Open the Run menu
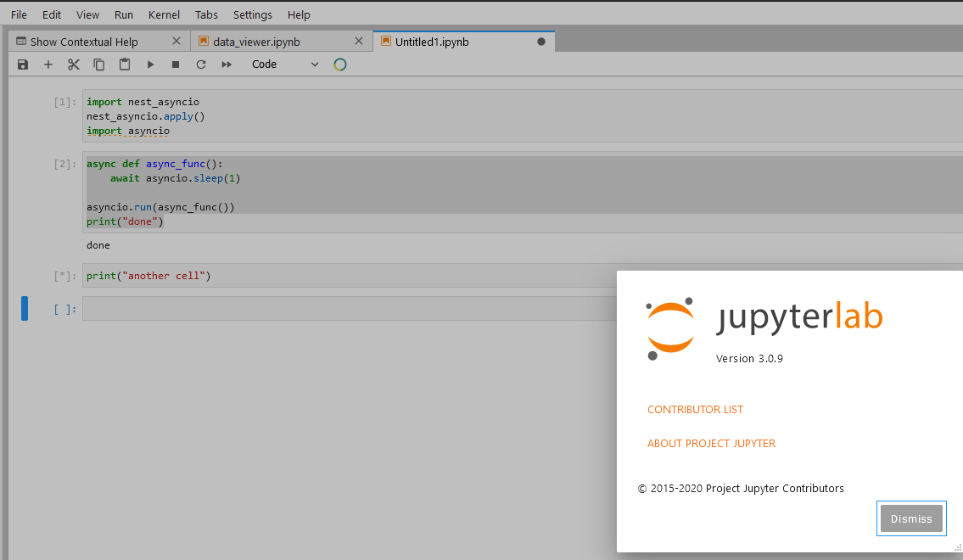Screen dimensions: 963x560 (123, 14)
